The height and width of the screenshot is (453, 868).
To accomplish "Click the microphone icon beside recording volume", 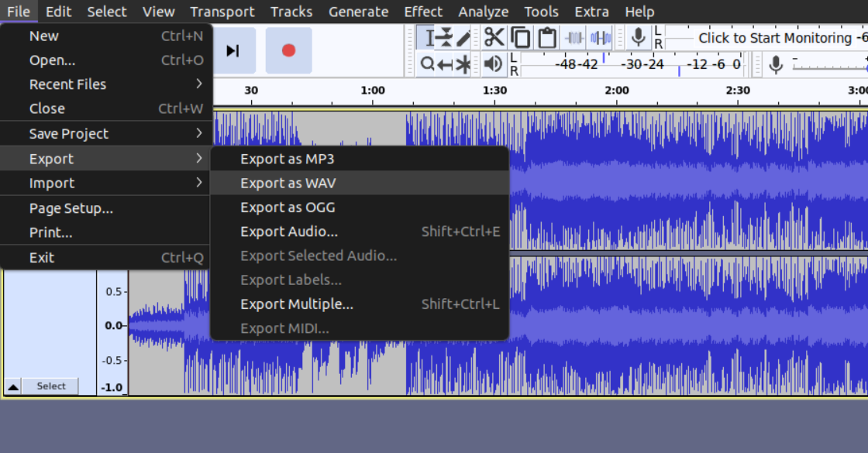I will coord(776,65).
